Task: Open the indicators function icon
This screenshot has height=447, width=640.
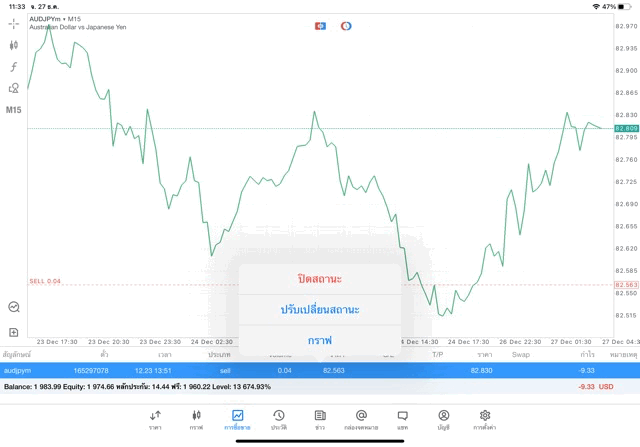Action: coord(14,66)
